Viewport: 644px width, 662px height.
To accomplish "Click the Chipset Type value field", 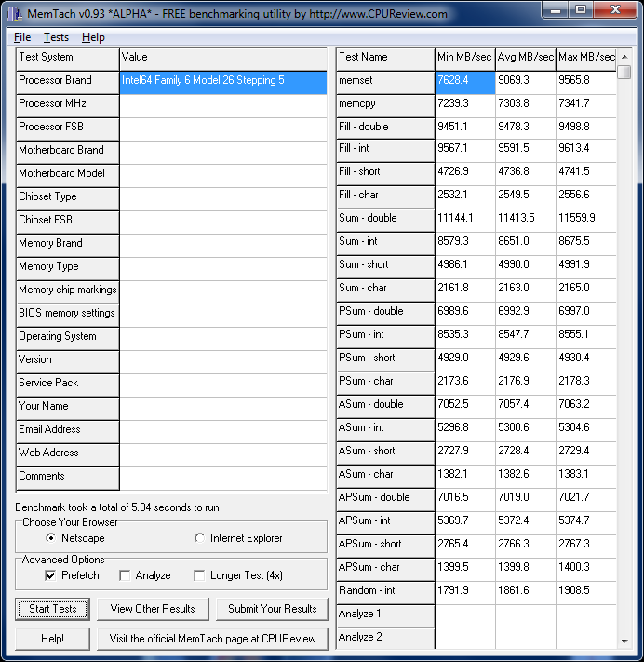I will point(223,199).
